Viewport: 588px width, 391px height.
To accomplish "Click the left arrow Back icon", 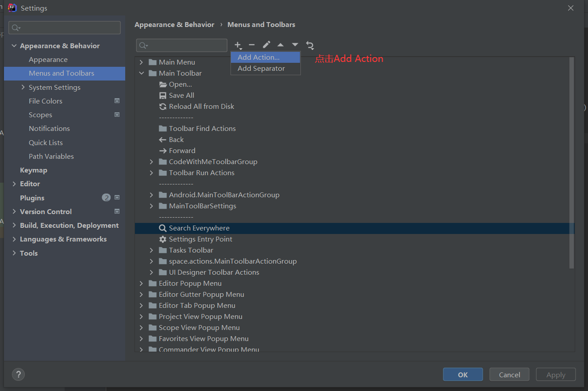I will (163, 140).
